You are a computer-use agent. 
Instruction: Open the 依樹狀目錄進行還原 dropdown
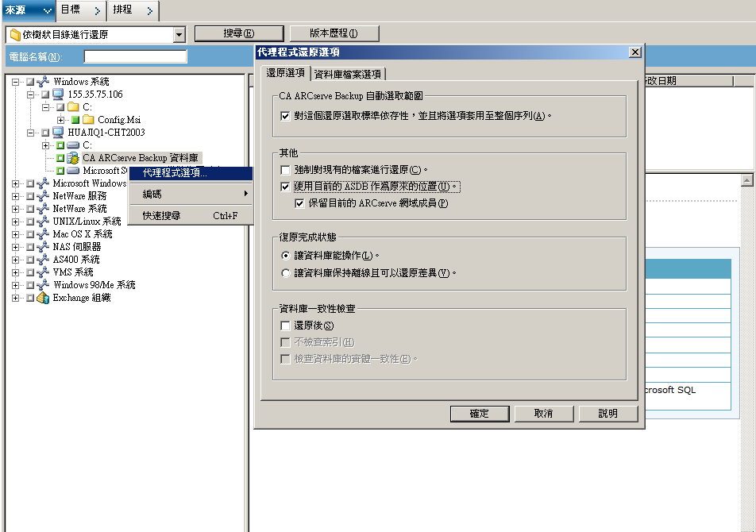click(x=179, y=35)
